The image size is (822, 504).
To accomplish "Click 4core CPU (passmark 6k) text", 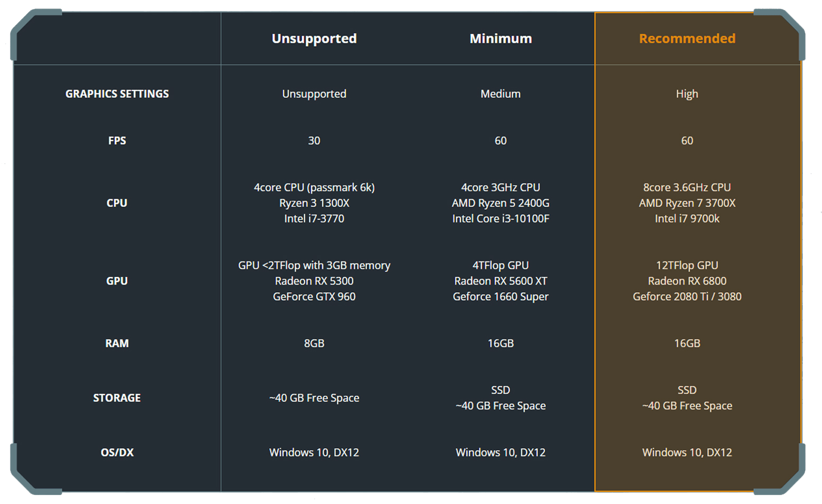I will [x=314, y=188].
